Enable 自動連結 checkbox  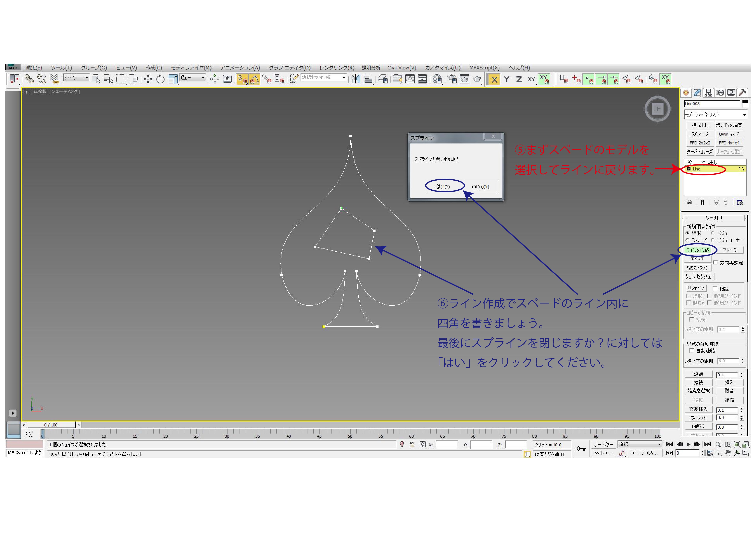click(x=692, y=351)
